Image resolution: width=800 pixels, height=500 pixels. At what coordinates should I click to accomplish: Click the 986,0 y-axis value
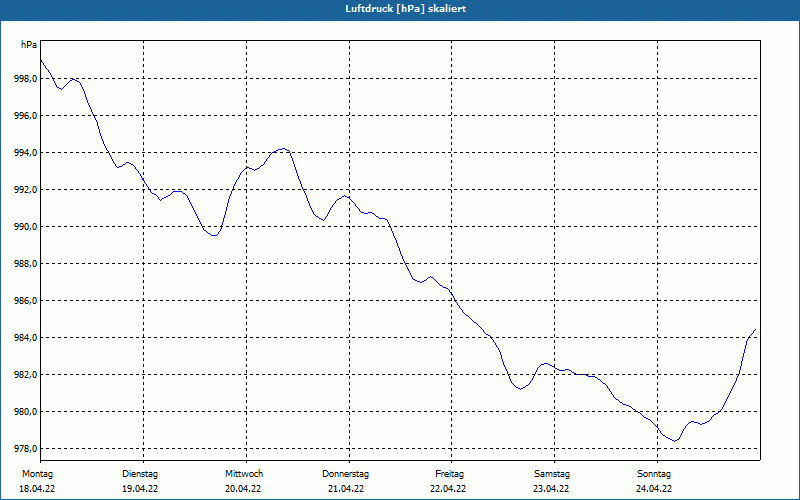[26, 301]
